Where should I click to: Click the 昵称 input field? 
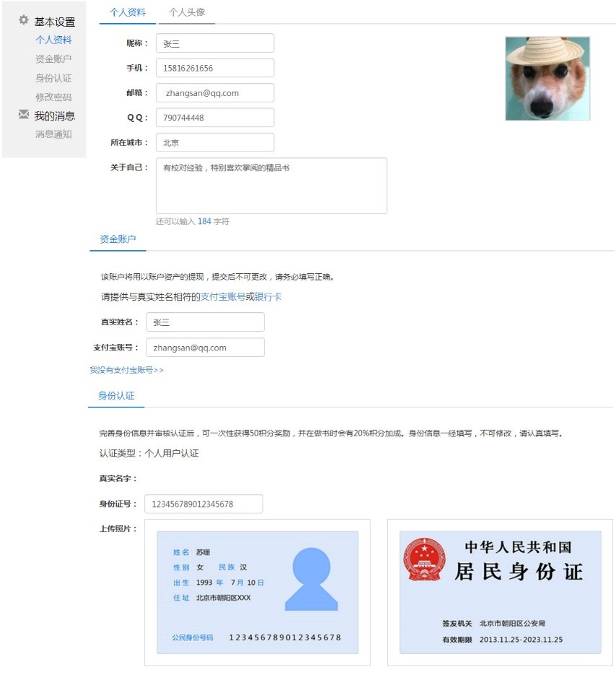(215, 43)
